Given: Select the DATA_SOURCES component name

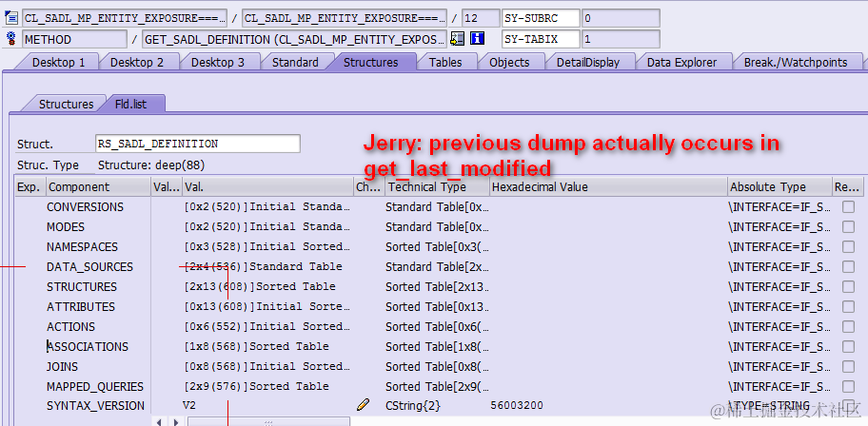Looking at the screenshot, I should pos(89,266).
